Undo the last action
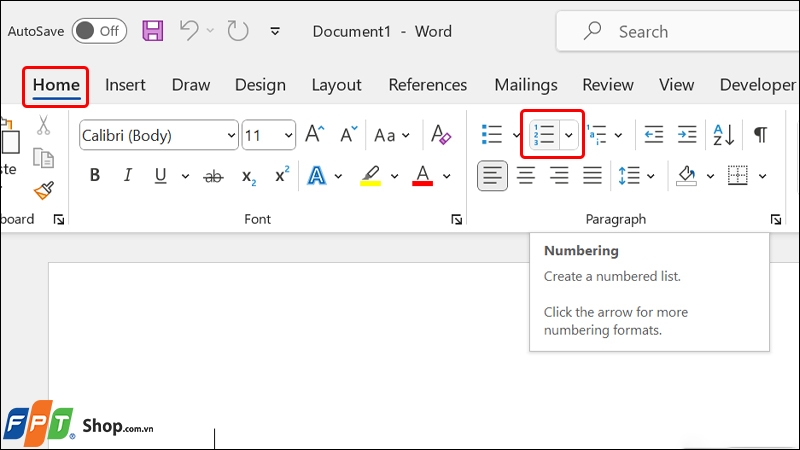 189,31
